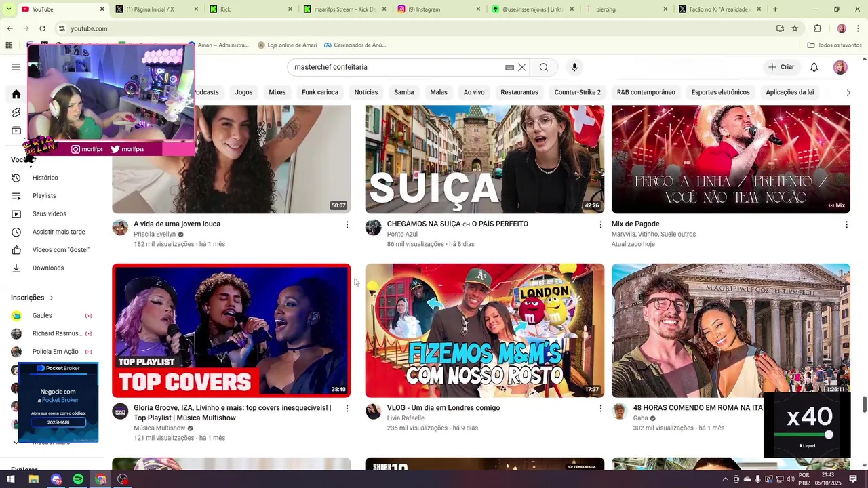Viewport: 868px width, 488px height.
Task: Open Ponto Azul channel avatar
Action: tap(374, 227)
